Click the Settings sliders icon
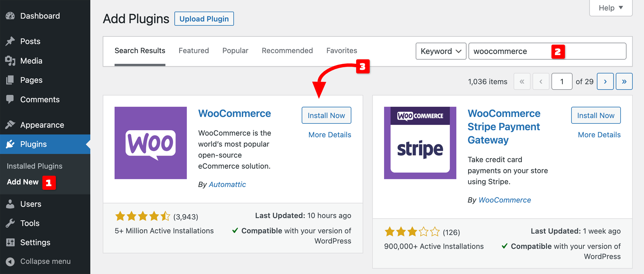This screenshot has width=644, height=274. pyautogui.click(x=10, y=242)
